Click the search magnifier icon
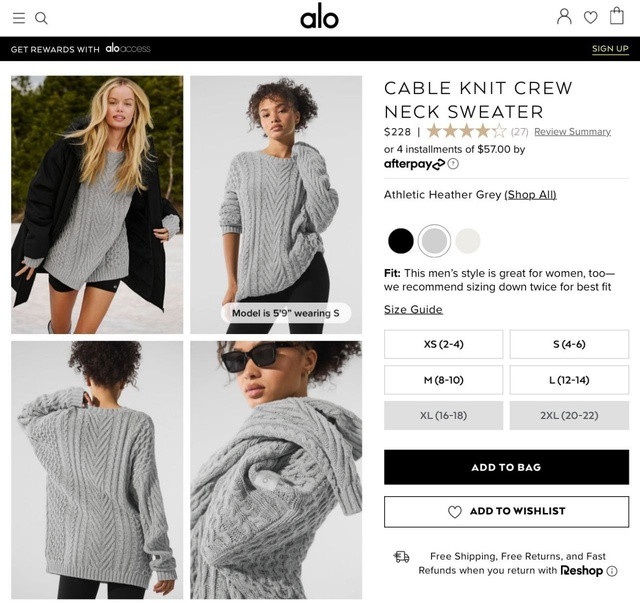The height and width of the screenshot is (603, 640). pos(41,18)
